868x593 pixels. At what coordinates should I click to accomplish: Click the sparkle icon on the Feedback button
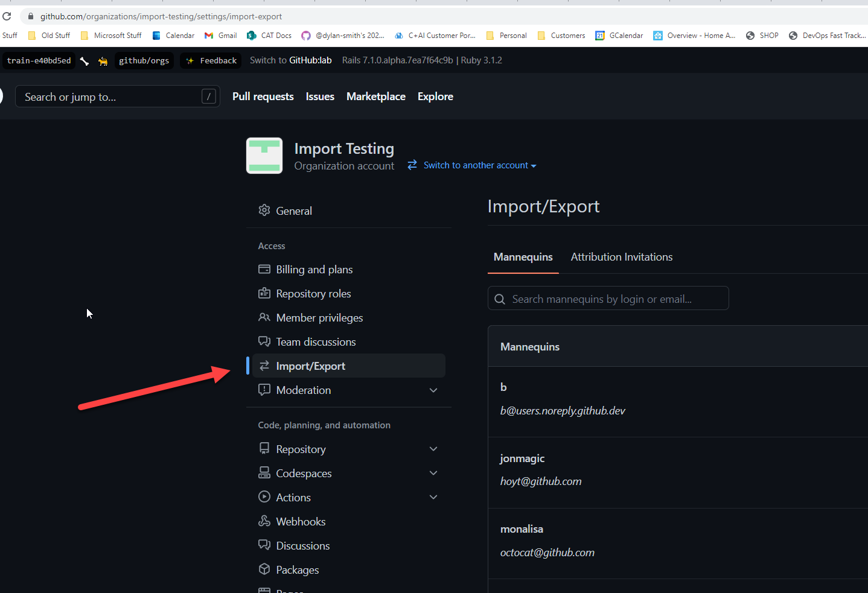[190, 61]
